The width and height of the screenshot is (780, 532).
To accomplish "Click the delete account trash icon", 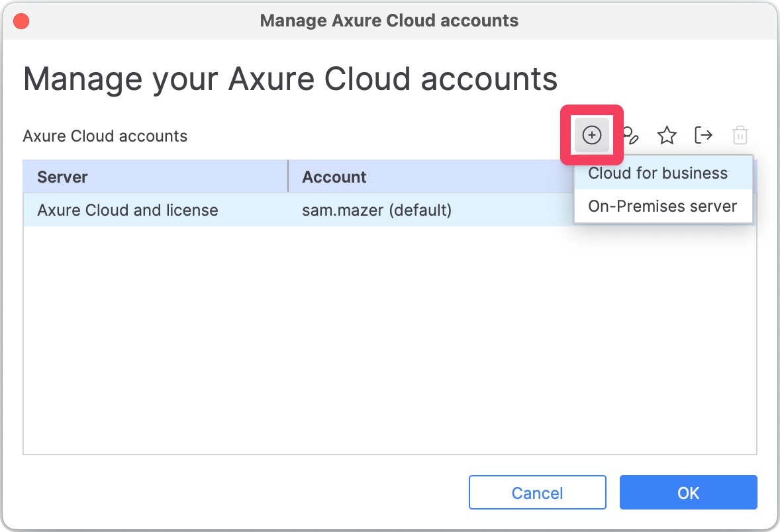I will 740,136.
